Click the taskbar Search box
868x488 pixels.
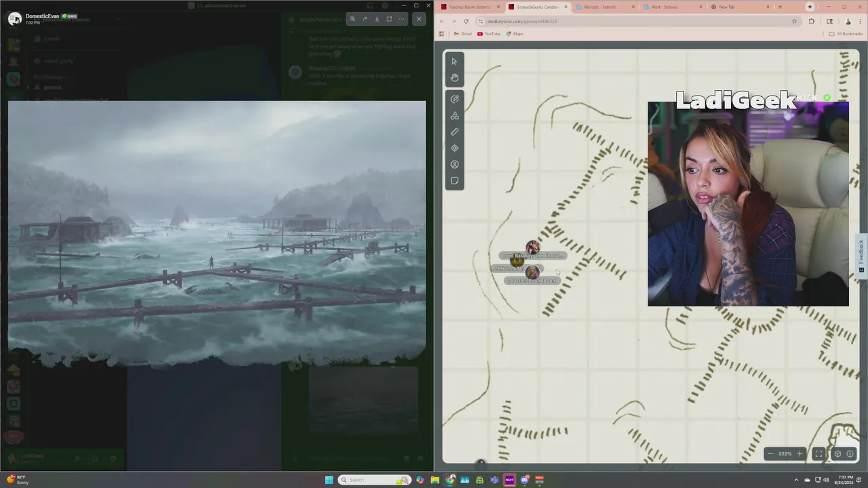coord(375,480)
